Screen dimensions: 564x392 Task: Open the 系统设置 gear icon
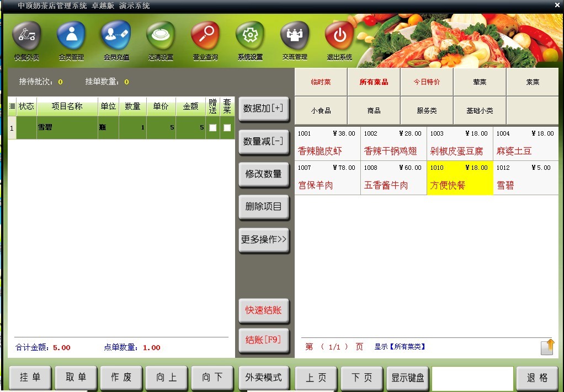pyautogui.click(x=249, y=36)
